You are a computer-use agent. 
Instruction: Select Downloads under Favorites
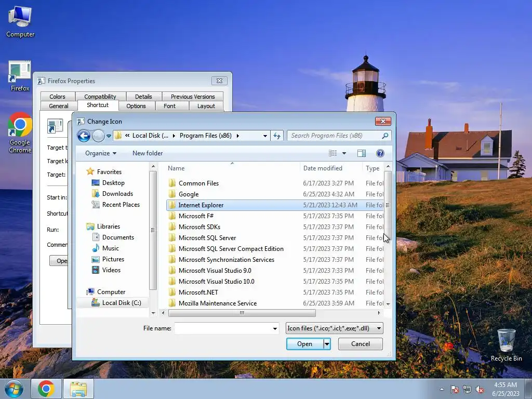click(x=112, y=194)
